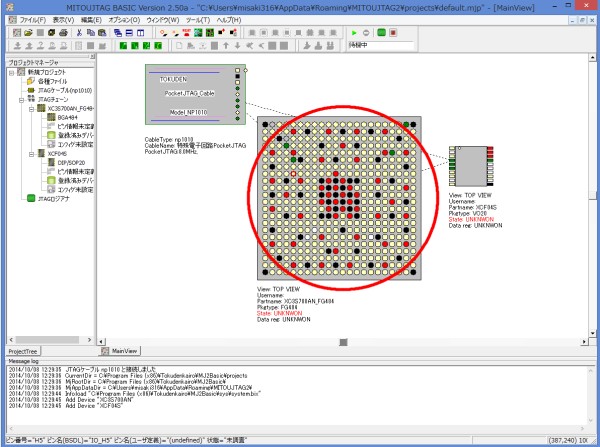Collapse the XC3S700AN_FG484 tree node
Screen dimensions: 600x447
pyautogui.click(x=32, y=108)
